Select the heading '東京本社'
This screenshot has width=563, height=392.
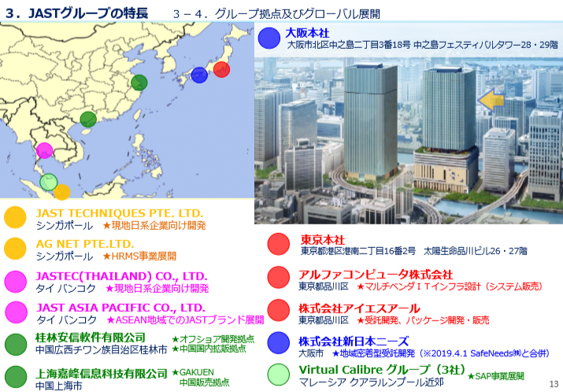point(322,239)
